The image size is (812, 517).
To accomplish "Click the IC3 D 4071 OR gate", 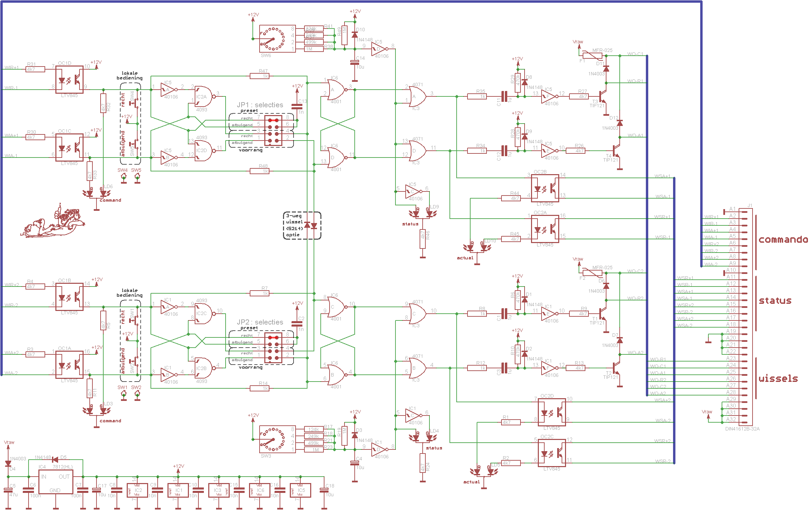I will coord(418,151).
